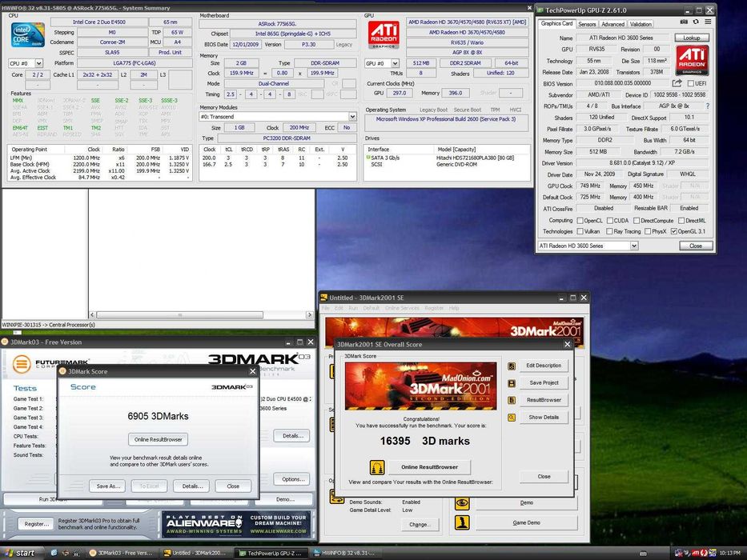This screenshot has height=560, width=747.
Task: Toggle Vulkan checkbox in GPU-Z
Action: 580,231
